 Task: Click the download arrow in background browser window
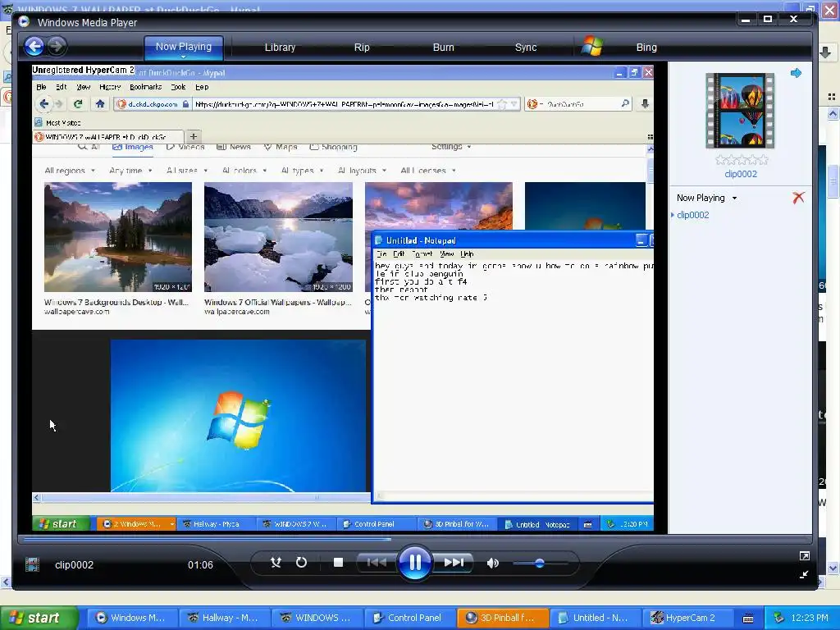point(825,52)
